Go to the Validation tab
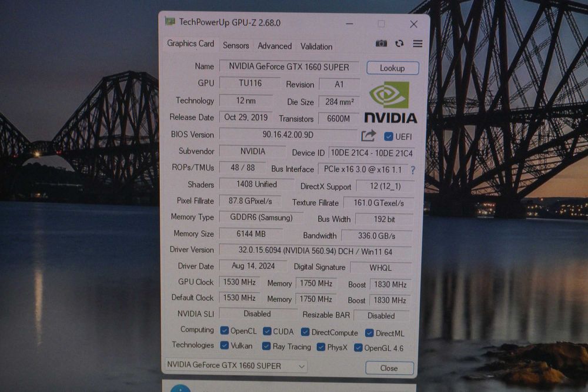 coord(316,46)
